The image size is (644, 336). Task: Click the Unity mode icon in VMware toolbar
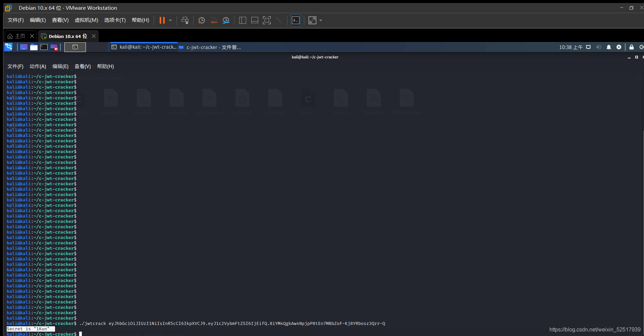[x=279, y=20]
